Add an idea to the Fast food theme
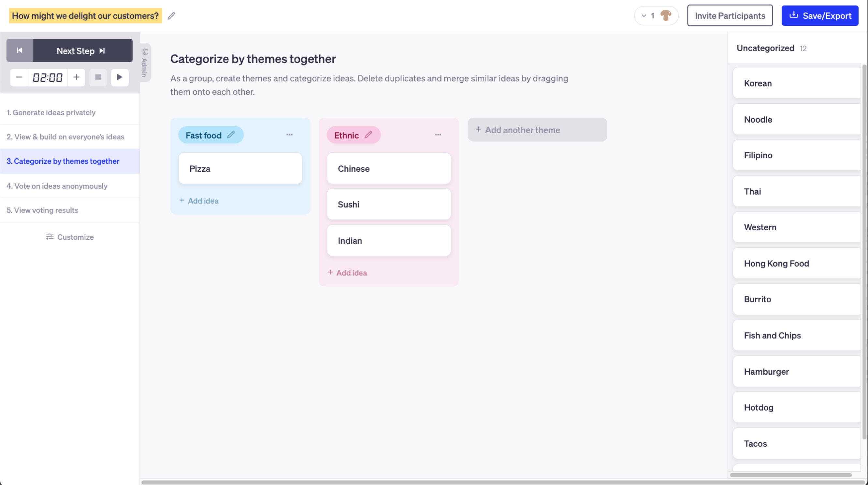This screenshot has height=485, width=868. click(199, 200)
